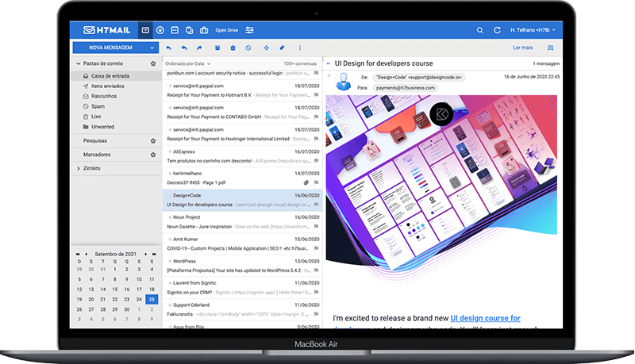Jump to next year in mini calendar
The image size is (635, 364).
coord(154,254)
